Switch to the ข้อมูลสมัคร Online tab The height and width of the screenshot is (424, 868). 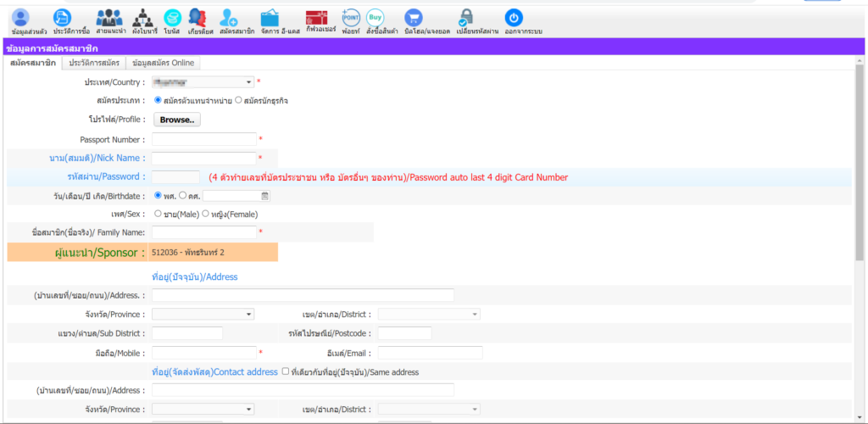pyautogui.click(x=163, y=63)
